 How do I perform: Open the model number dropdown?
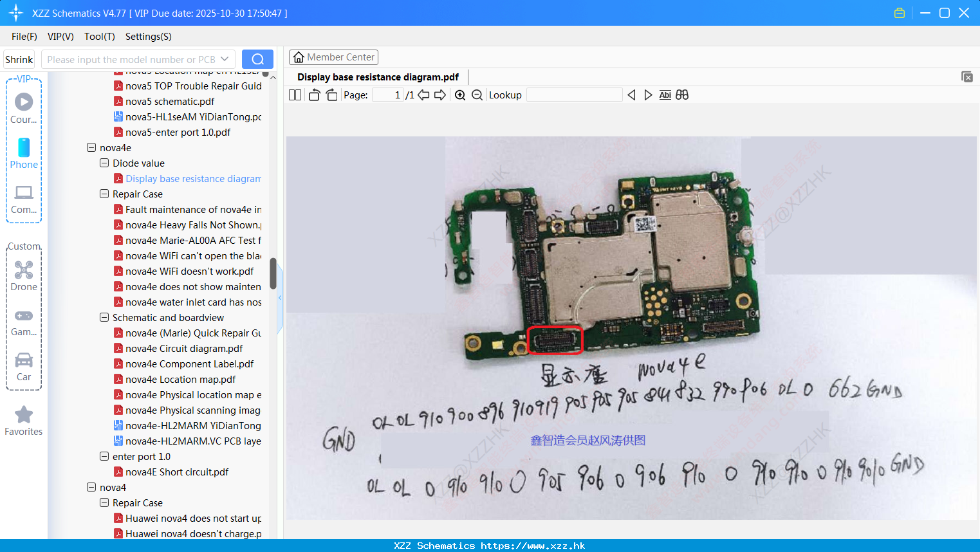225,59
